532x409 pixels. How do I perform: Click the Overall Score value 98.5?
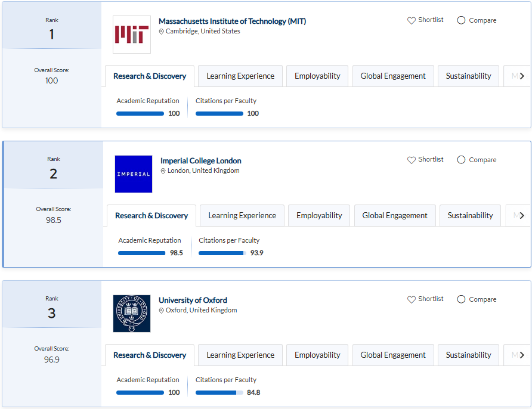[x=54, y=220]
